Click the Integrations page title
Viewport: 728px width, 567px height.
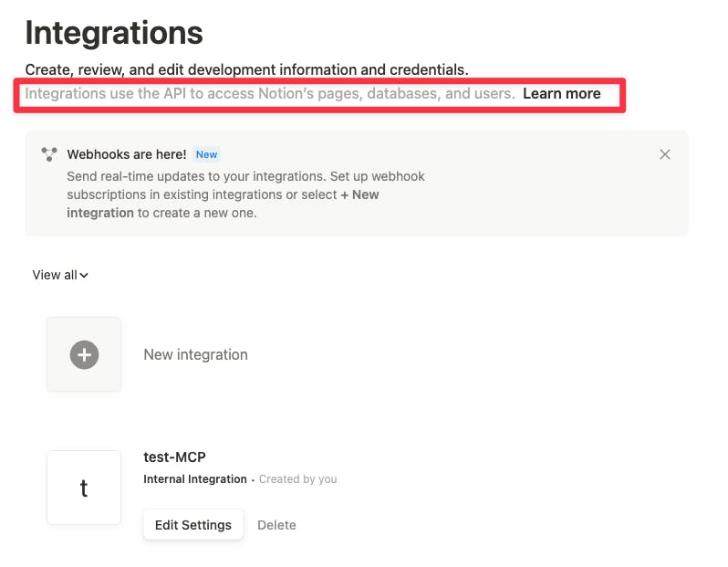point(114,33)
